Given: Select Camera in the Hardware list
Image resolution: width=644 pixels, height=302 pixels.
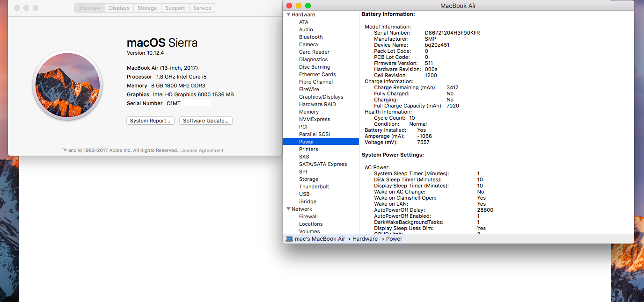Looking at the screenshot, I should pos(308,44).
